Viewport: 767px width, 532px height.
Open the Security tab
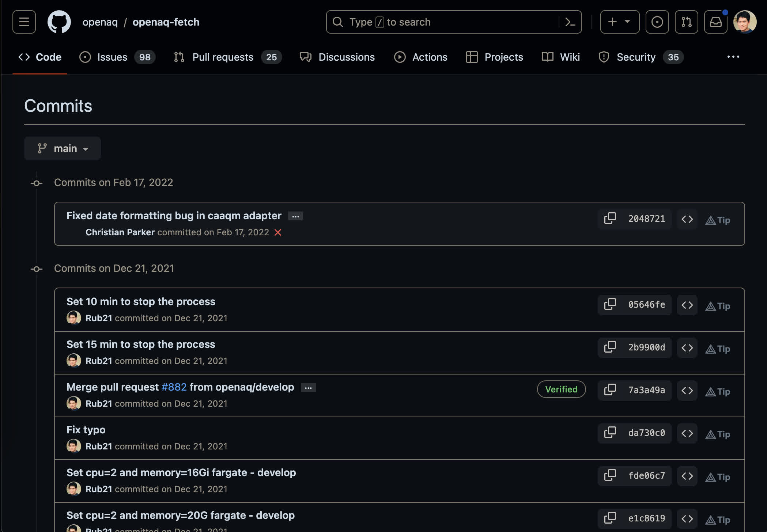(x=641, y=57)
